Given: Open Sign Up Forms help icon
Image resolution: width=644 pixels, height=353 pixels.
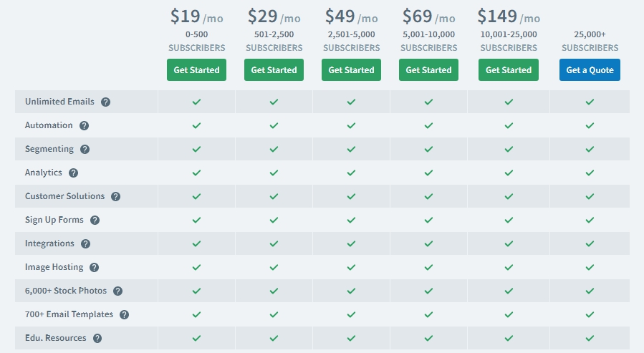Looking at the screenshot, I should (95, 220).
